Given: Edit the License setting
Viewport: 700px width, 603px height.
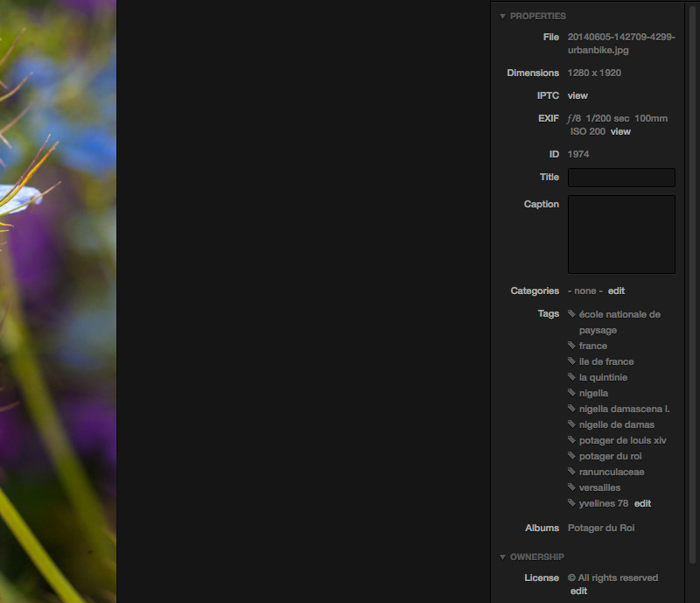Looking at the screenshot, I should coord(578,591).
